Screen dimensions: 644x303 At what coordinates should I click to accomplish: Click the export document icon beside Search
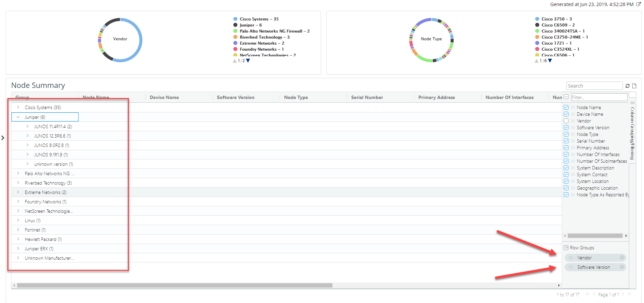(x=634, y=86)
